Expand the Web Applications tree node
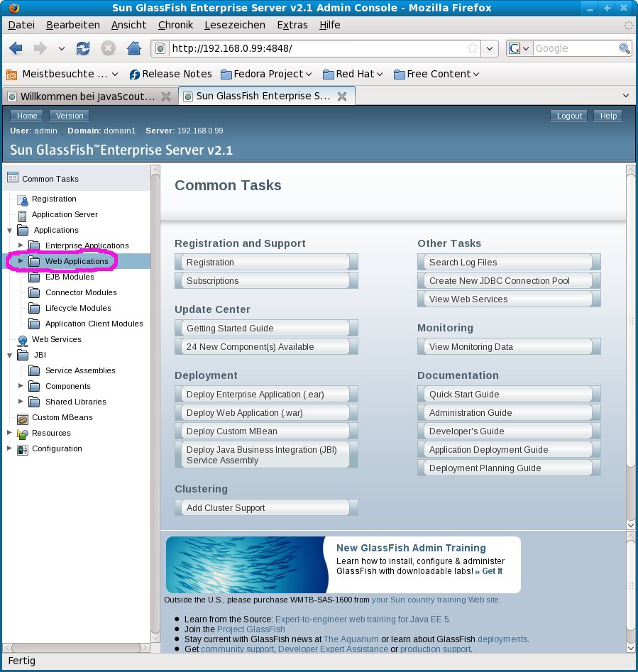The width and height of the screenshot is (638, 672). tap(21, 261)
